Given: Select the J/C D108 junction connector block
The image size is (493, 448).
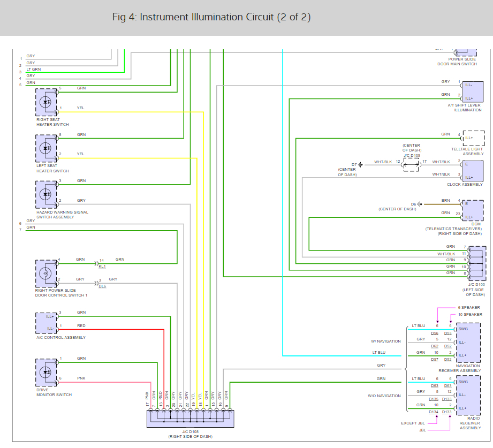Looking at the screenshot, I should pos(191,419).
